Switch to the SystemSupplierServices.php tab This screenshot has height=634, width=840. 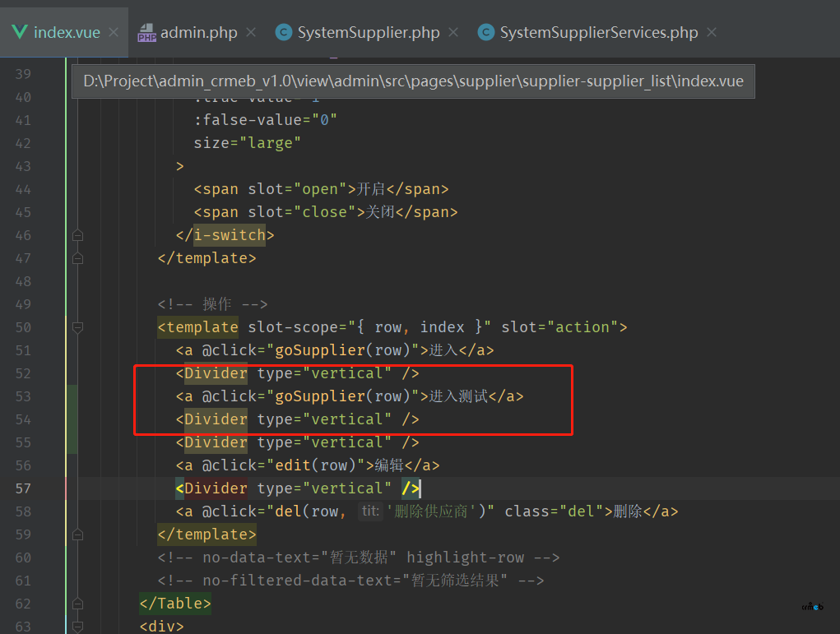pyautogui.click(x=598, y=33)
